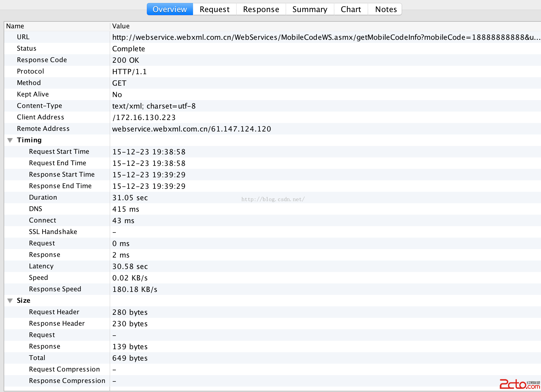The width and height of the screenshot is (541, 392).
Task: Collapse the Timing section triangle
Action: click(x=10, y=140)
